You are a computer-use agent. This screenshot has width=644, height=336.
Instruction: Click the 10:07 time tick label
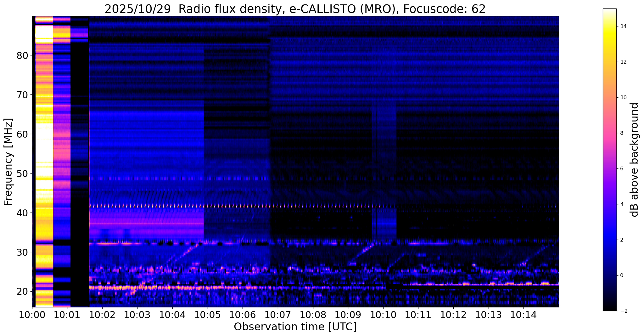pyautogui.click(x=278, y=315)
